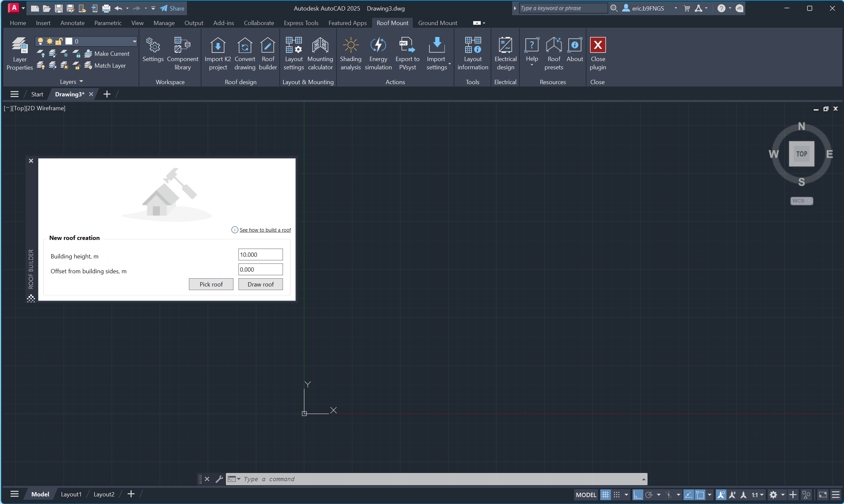Open Layout settings
This screenshot has width=844, height=504.
(294, 54)
